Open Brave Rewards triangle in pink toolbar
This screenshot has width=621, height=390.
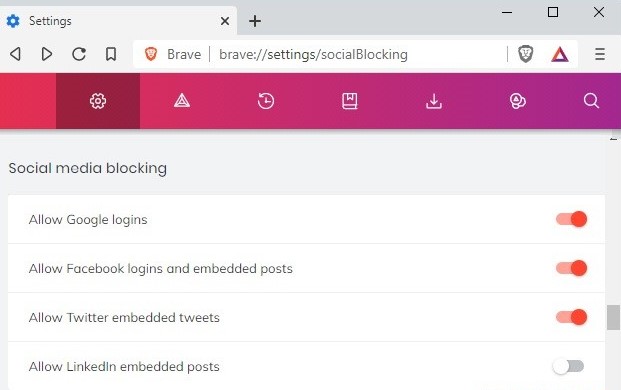pos(182,101)
